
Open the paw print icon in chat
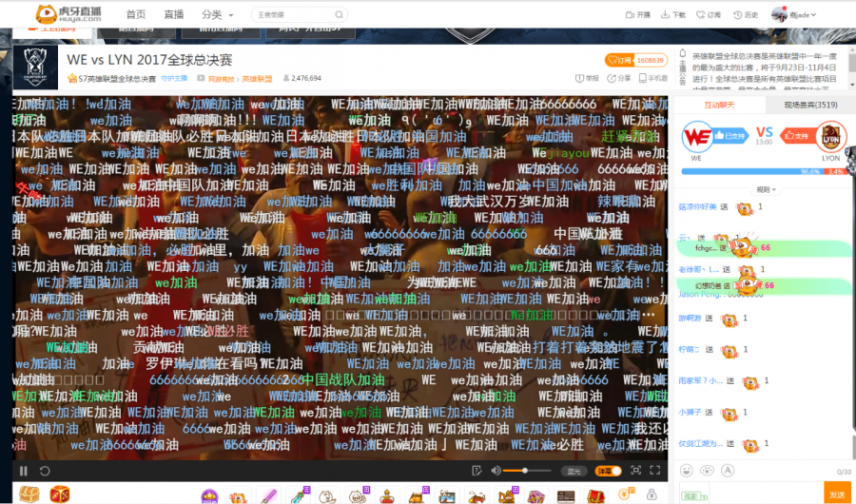tap(707, 470)
